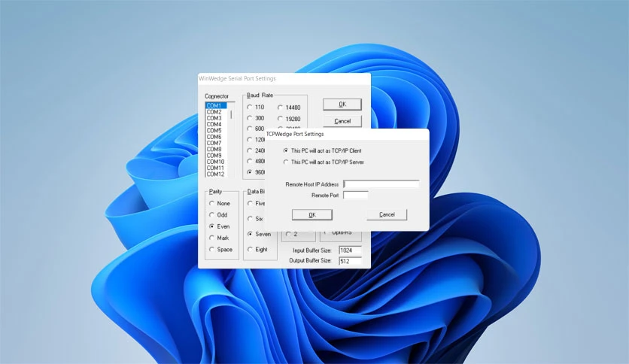This screenshot has width=629, height=364.
Task: Select COM11 in the Connector list
Action: (216, 168)
